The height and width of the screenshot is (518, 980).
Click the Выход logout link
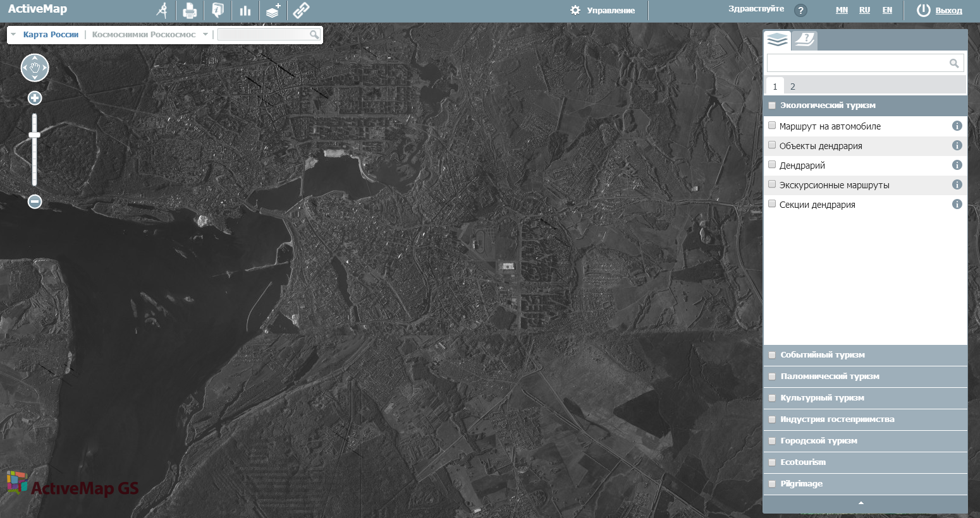pyautogui.click(x=948, y=10)
